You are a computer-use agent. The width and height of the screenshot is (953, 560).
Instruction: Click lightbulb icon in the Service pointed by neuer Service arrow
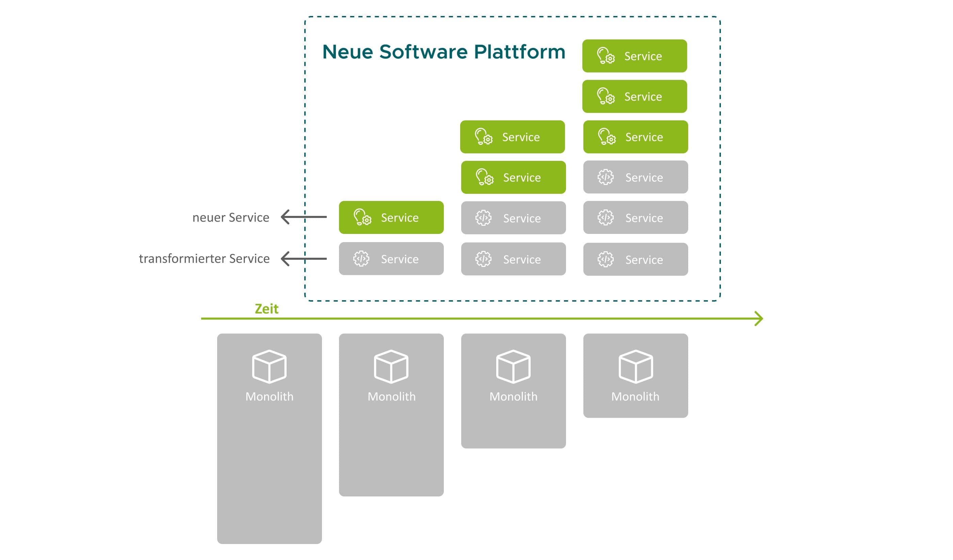(x=362, y=217)
